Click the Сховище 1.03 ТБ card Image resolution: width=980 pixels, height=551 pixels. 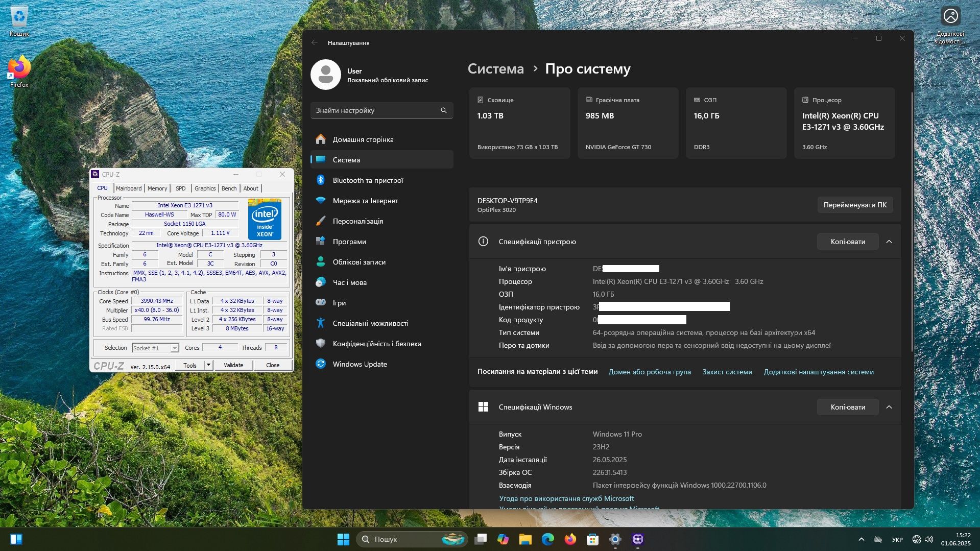point(519,123)
